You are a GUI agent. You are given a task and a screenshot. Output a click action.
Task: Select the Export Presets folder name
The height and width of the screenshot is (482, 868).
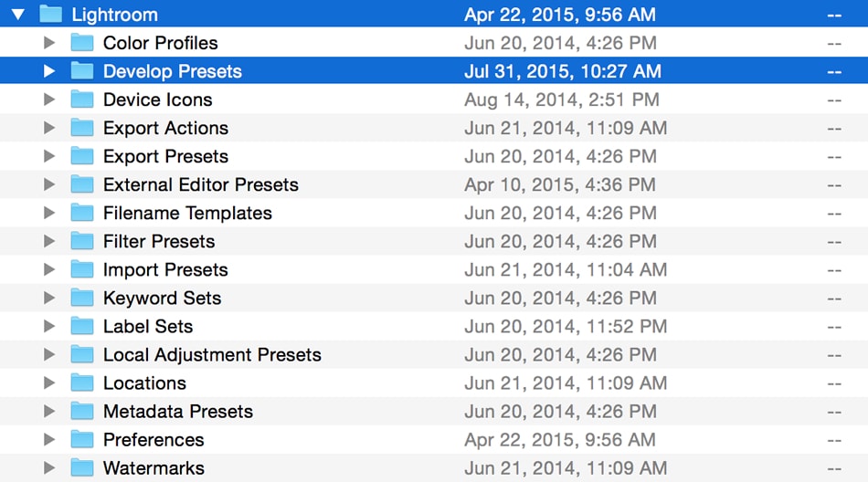[165, 157]
